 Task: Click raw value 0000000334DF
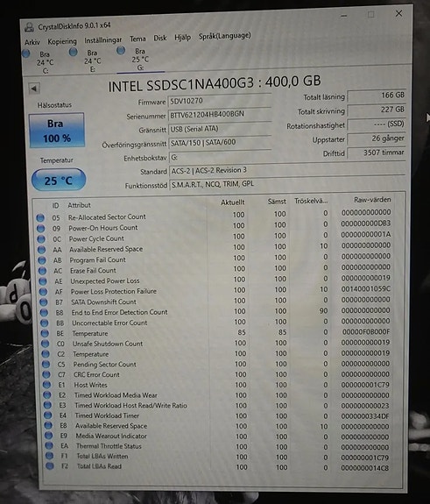coord(365,416)
